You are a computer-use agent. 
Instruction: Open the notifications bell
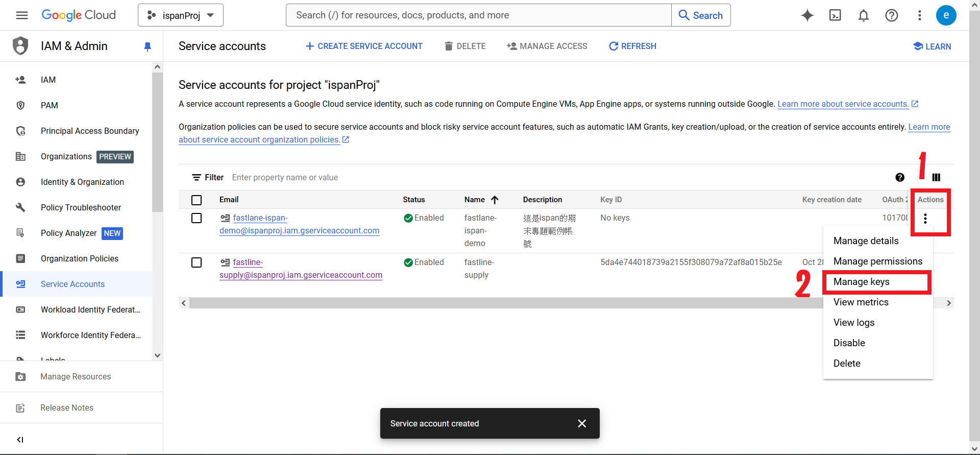864,15
